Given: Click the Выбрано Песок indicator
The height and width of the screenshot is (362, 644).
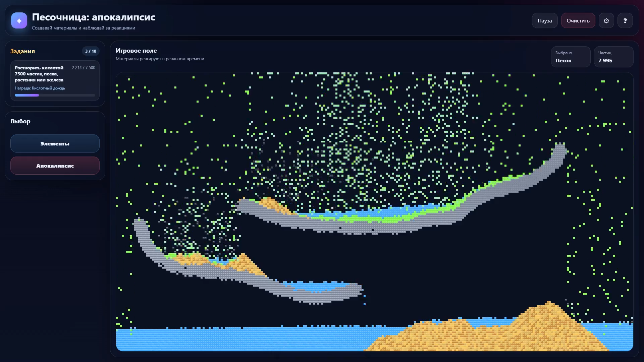Looking at the screenshot, I should (x=571, y=57).
